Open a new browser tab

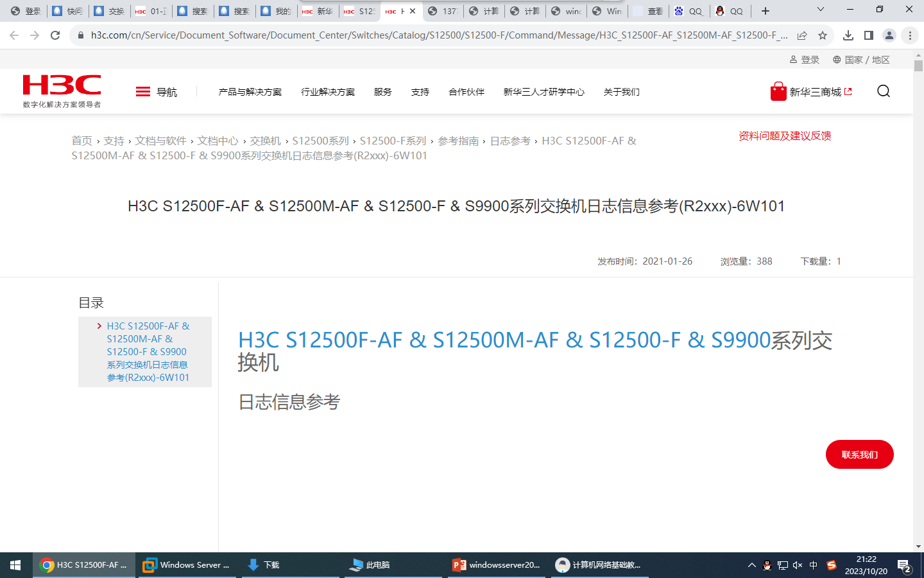coord(766,11)
